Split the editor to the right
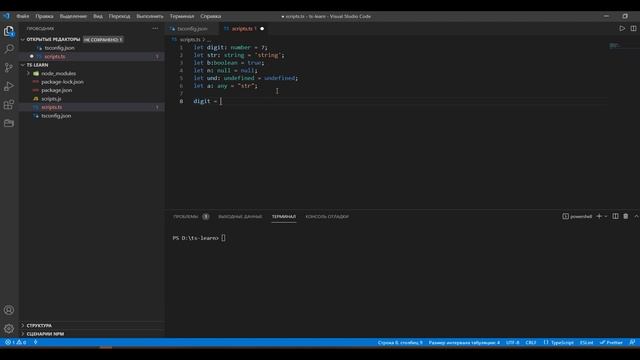The width and height of the screenshot is (640, 360). [x=633, y=29]
